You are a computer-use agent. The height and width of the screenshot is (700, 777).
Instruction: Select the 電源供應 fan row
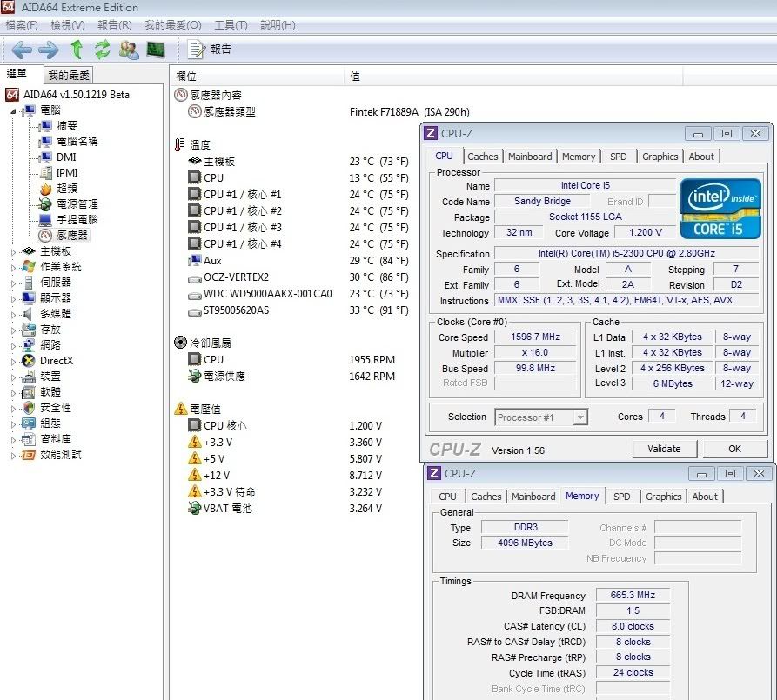click(291, 377)
